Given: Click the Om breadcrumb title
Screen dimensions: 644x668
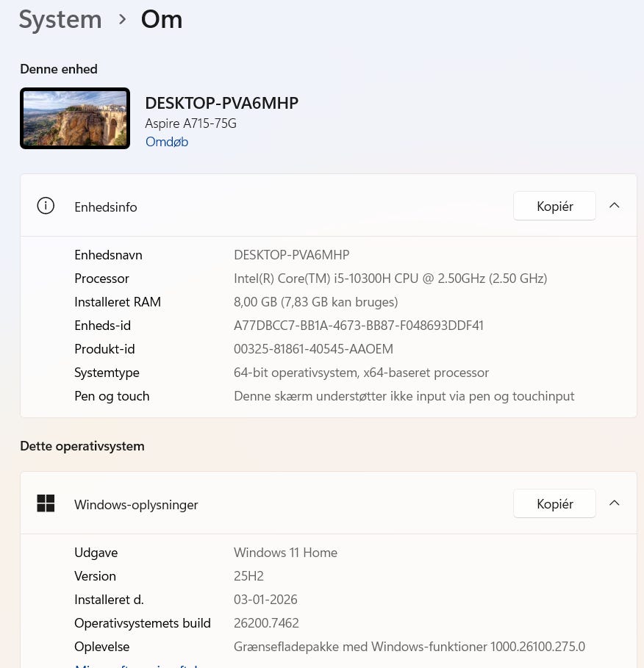Looking at the screenshot, I should [x=162, y=19].
